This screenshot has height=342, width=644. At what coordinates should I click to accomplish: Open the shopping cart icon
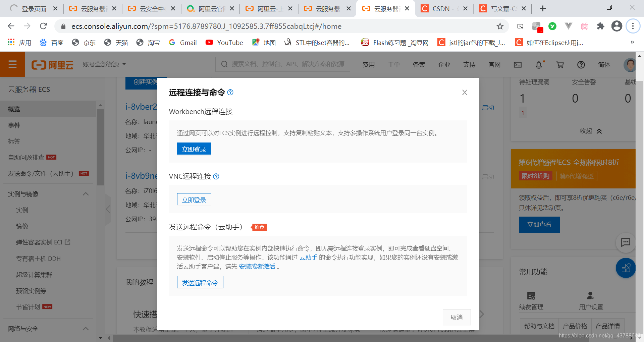(560, 65)
